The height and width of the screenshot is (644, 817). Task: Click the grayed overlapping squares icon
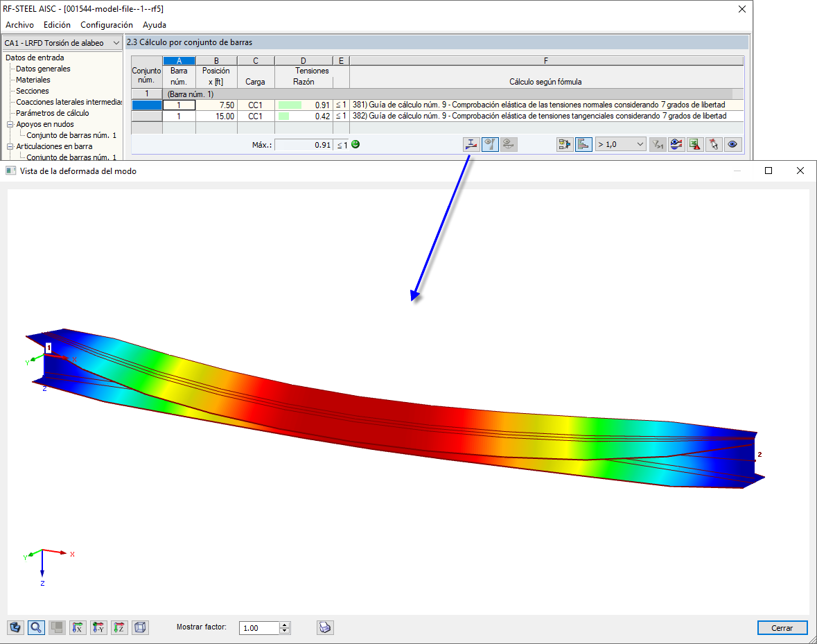57,627
